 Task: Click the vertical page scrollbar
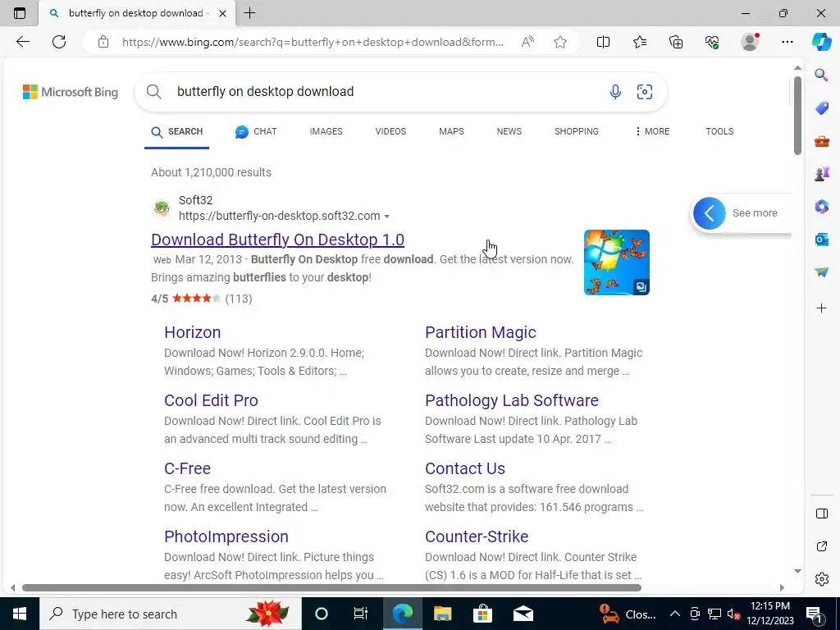pos(797,115)
